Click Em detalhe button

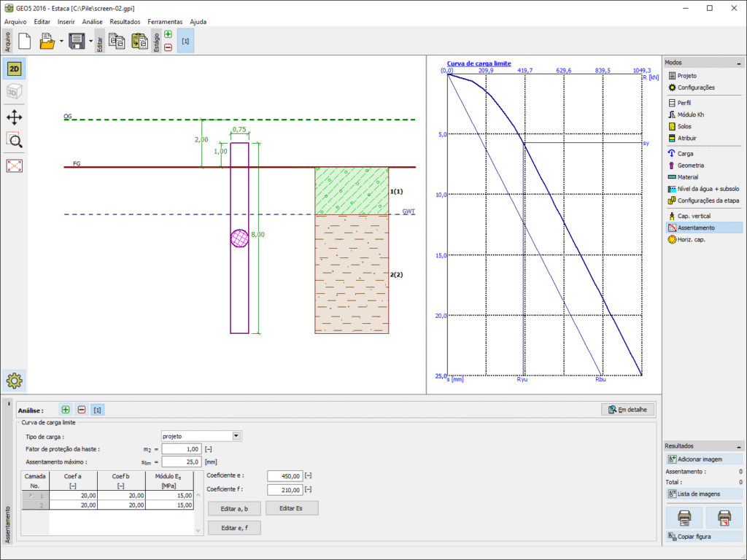(x=628, y=410)
